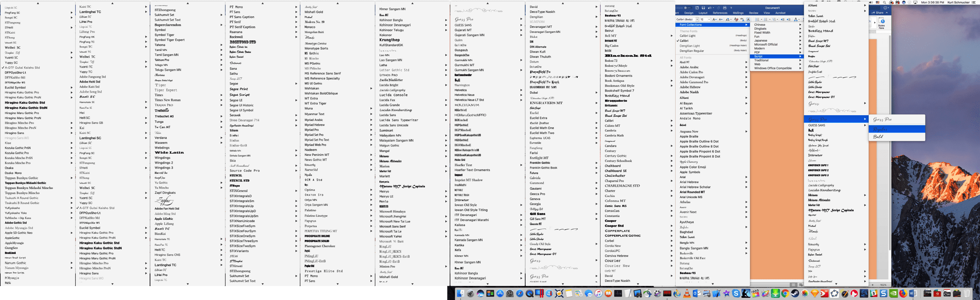Select Dingbats font collection

coord(776,29)
